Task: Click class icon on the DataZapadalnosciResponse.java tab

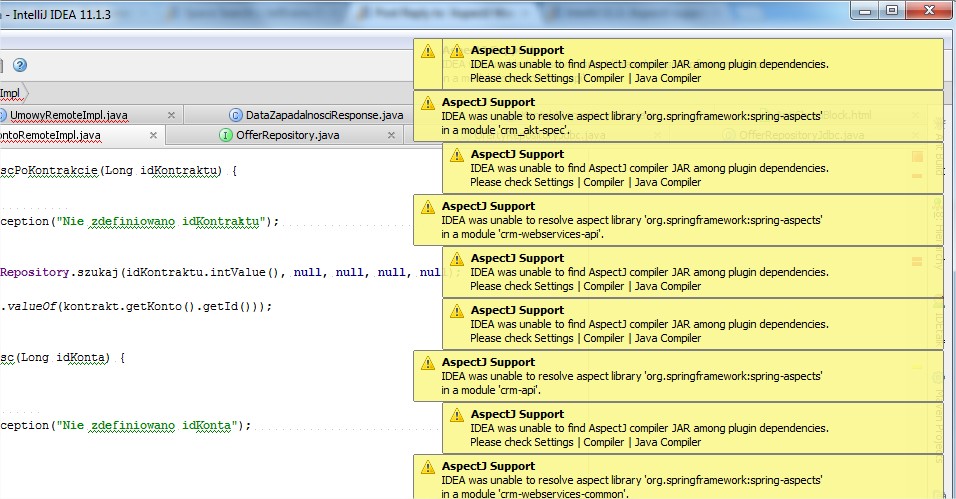Action: (x=235, y=115)
